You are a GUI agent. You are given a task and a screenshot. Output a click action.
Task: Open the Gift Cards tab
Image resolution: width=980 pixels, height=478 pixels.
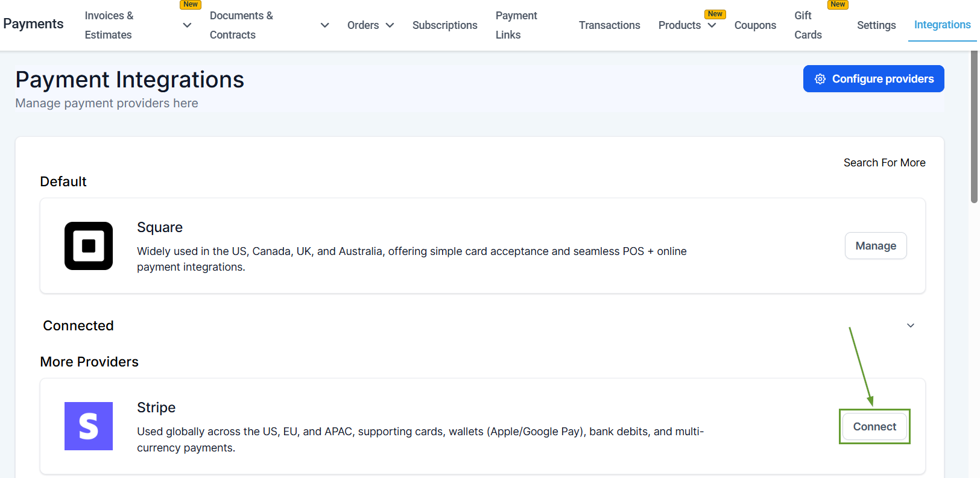pyautogui.click(x=808, y=25)
